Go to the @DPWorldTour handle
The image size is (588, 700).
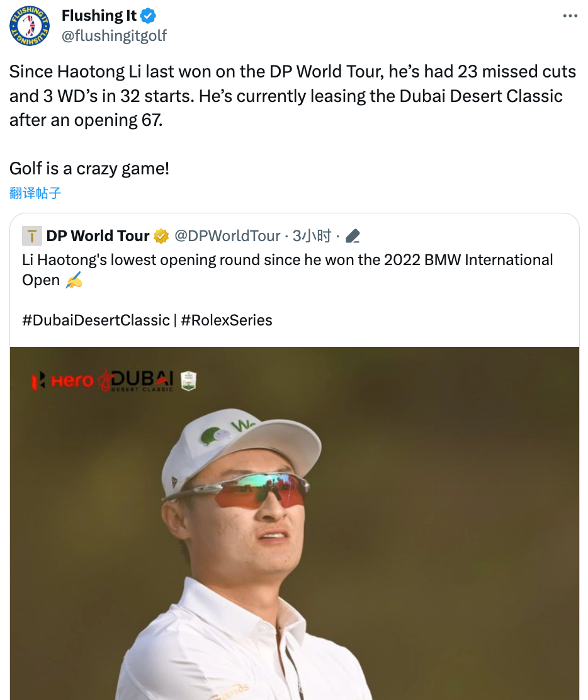click(227, 236)
